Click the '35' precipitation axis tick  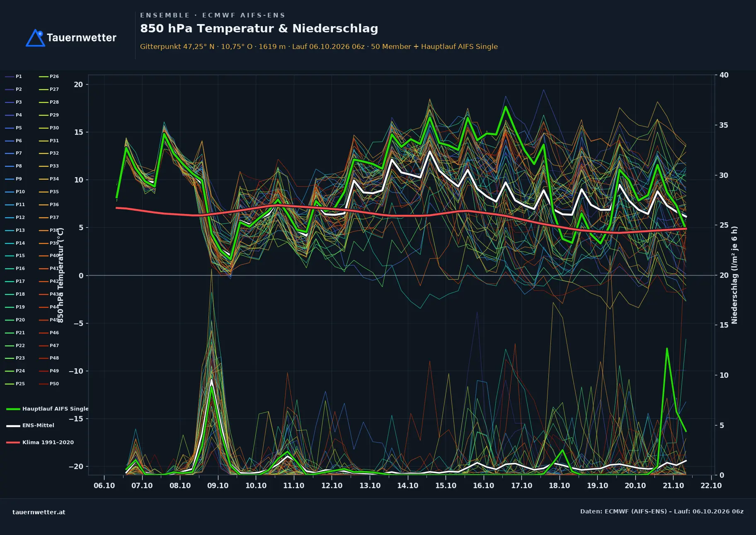pyautogui.click(x=724, y=125)
